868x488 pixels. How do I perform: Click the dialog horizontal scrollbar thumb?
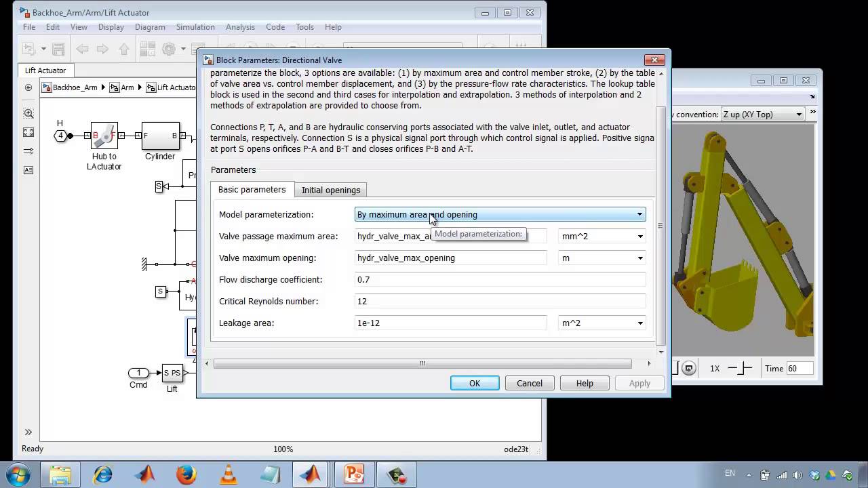422,363
